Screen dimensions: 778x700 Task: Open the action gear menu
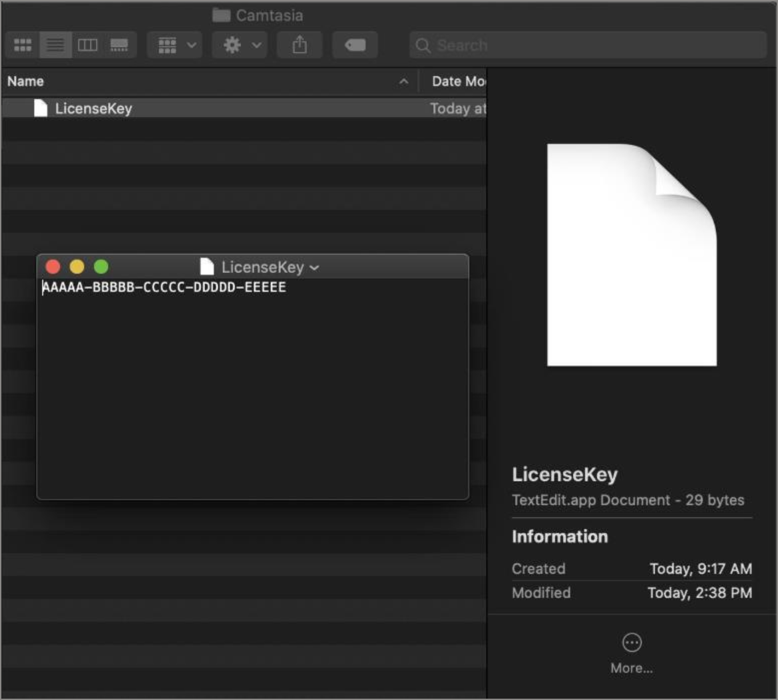click(x=240, y=45)
